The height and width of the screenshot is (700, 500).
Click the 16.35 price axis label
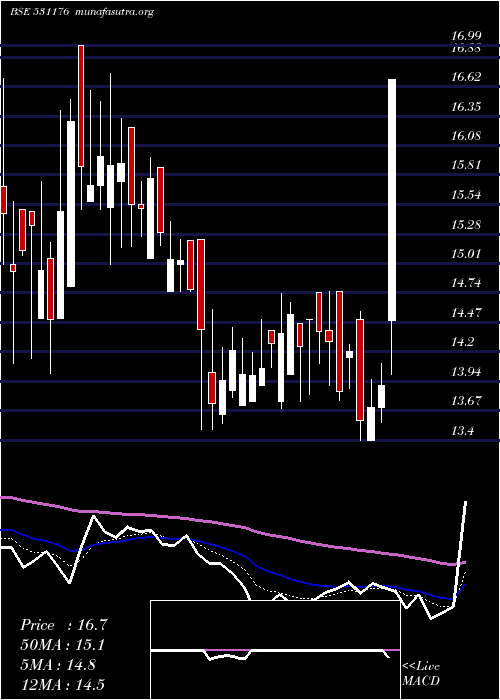[466, 107]
